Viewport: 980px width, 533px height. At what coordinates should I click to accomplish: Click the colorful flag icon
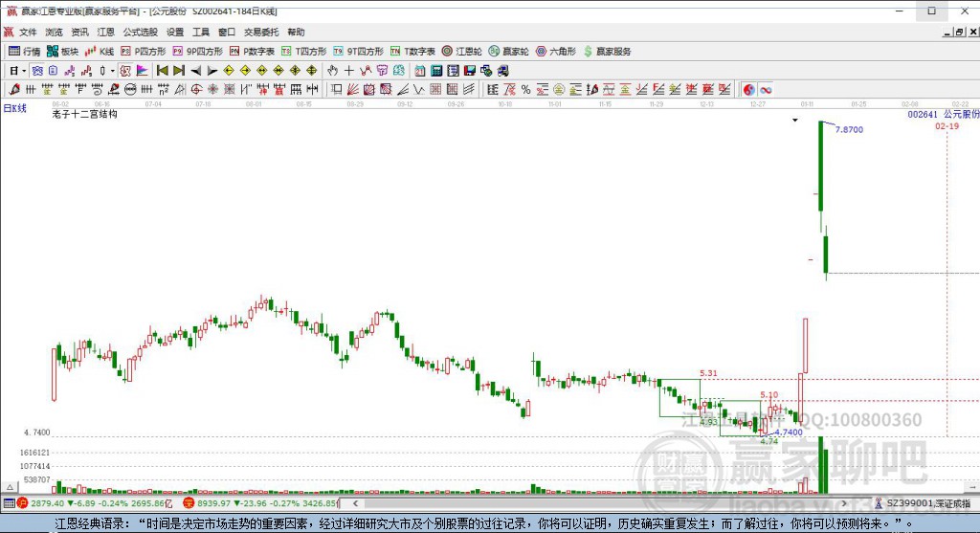[143, 71]
